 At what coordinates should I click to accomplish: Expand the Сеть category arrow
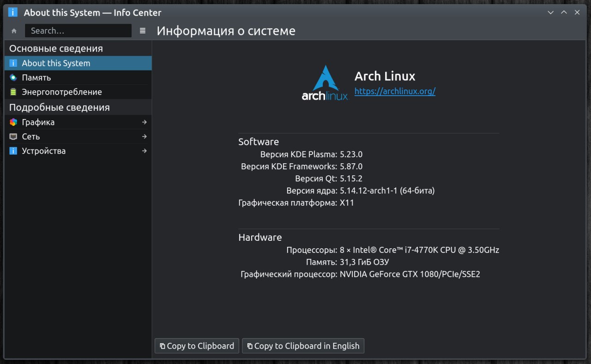pos(145,137)
